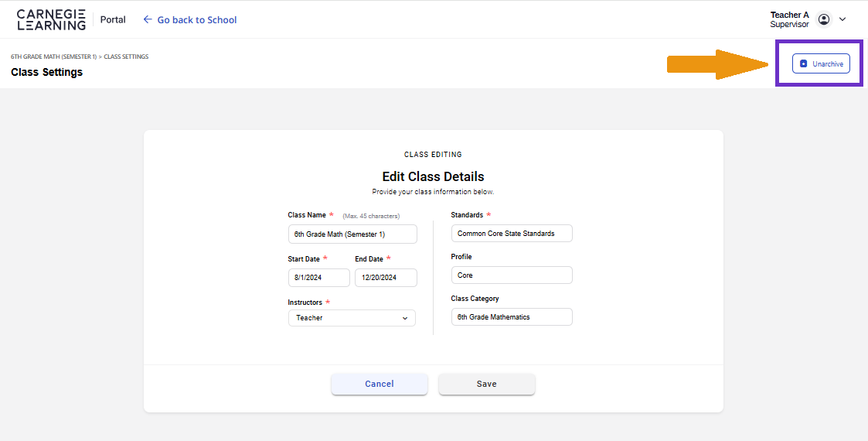Go back to School link
868x441 pixels.
[190, 19]
